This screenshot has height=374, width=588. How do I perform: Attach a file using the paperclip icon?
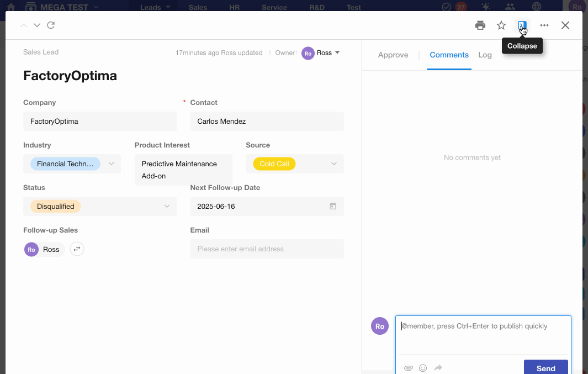tap(409, 368)
